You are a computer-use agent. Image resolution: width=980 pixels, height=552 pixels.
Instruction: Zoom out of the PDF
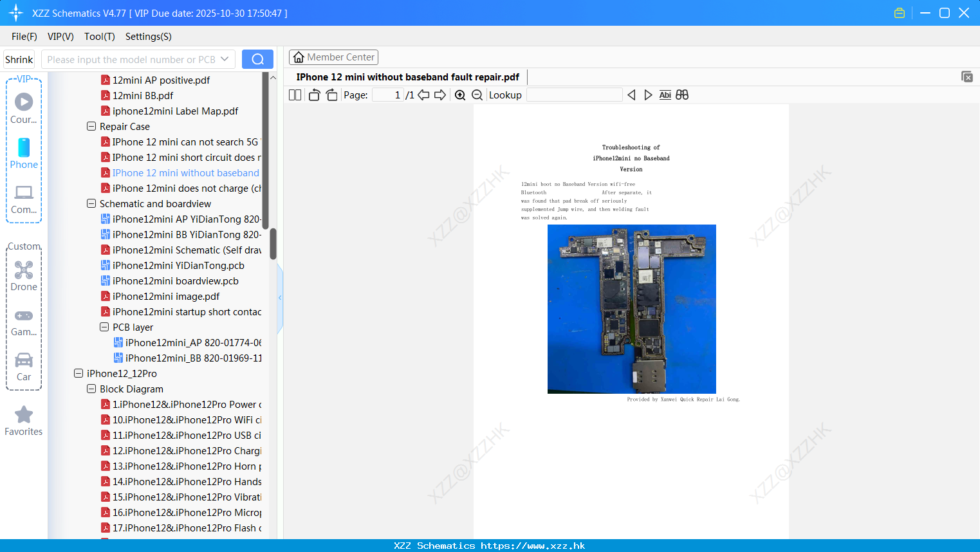[477, 95]
